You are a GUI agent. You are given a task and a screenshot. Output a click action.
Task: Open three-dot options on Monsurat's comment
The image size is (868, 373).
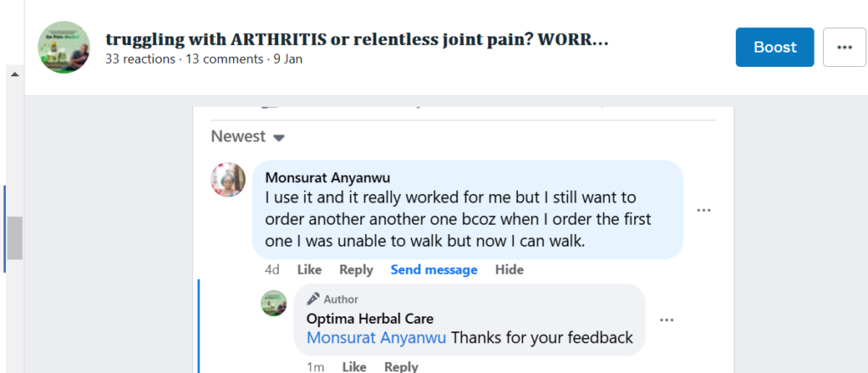point(704,209)
